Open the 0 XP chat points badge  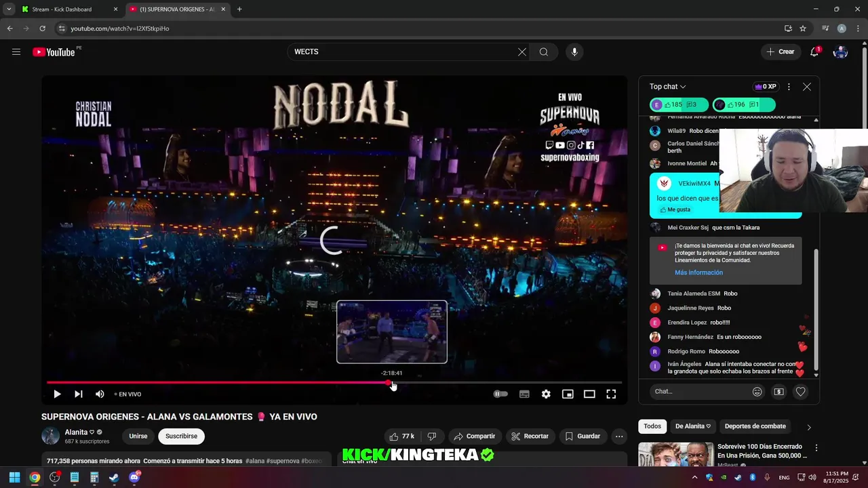click(x=766, y=87)
